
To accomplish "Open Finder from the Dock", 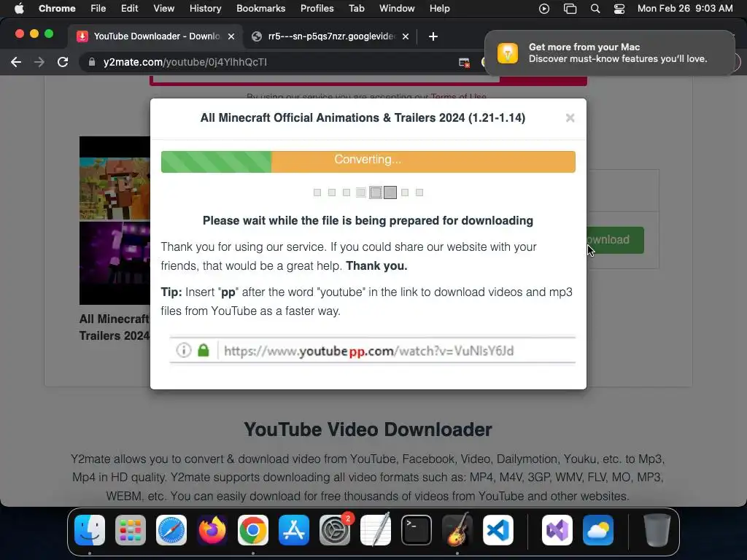I will pos(90,530).
